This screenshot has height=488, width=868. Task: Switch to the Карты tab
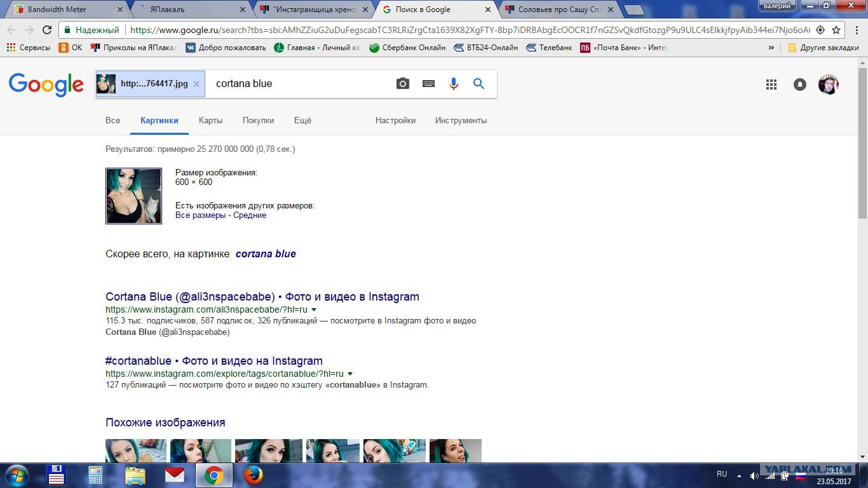click(210, 121)
